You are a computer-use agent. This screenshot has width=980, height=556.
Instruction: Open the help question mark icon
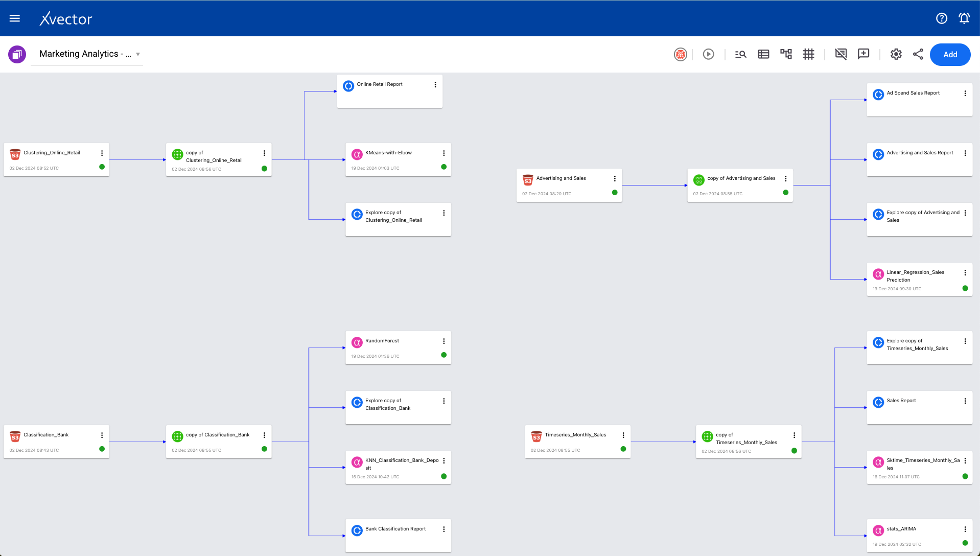pyautogui.click(x=941, y=18)
